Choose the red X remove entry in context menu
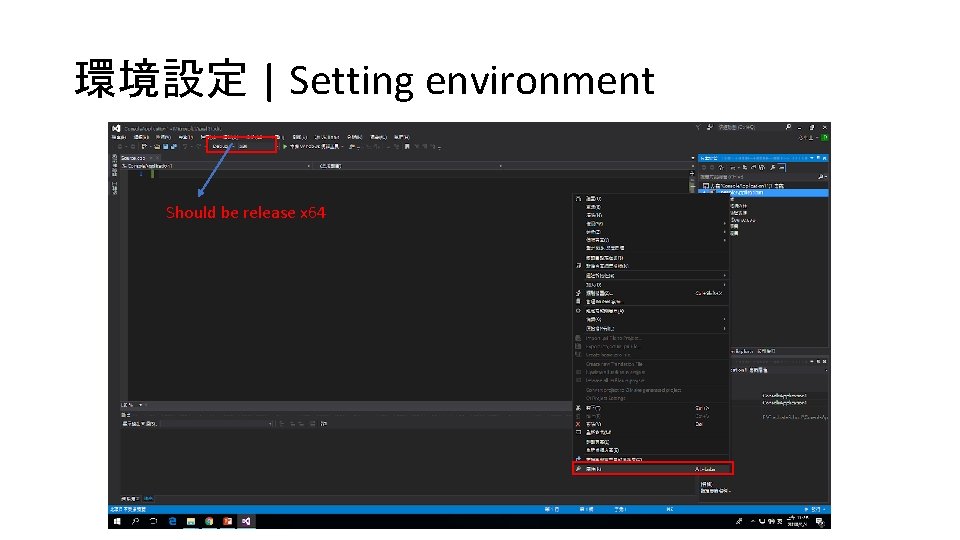Screen dimensions: 960x540 [x=652, y=424]
